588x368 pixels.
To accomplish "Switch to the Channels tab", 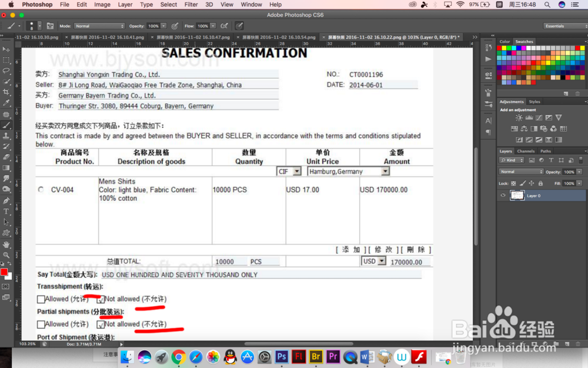I will point(525,151).
